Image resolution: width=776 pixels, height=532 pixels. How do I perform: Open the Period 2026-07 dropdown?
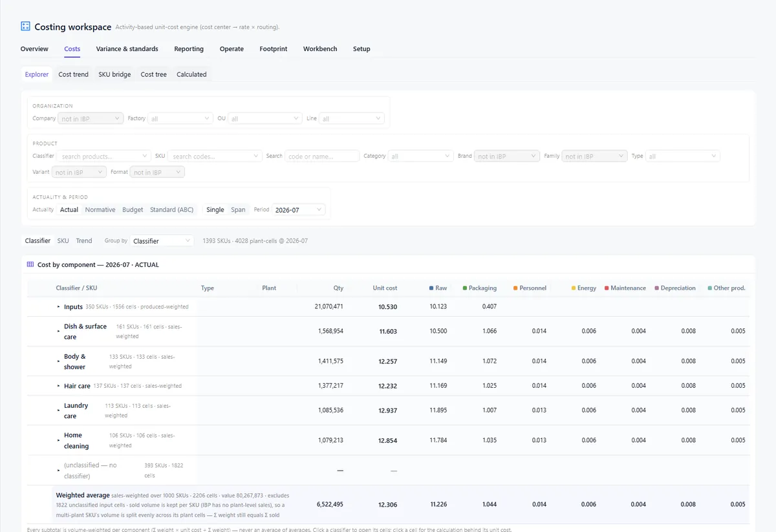pos(299,210)
